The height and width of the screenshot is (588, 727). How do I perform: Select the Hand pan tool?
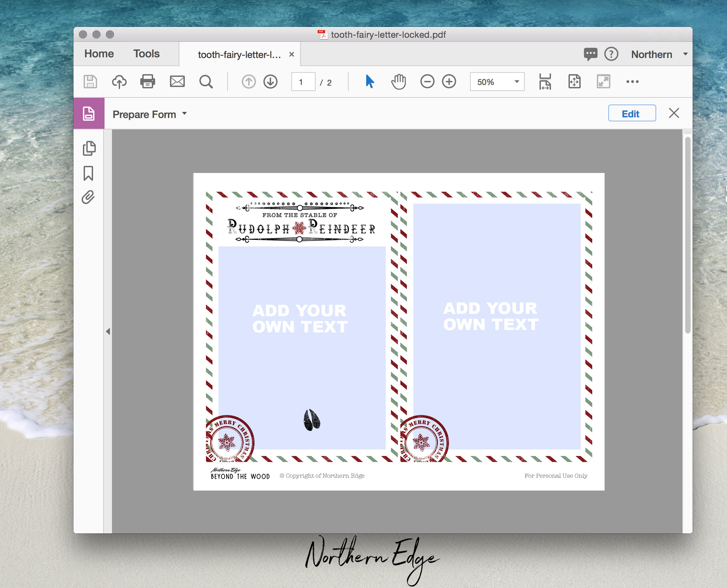coord(398,81)
